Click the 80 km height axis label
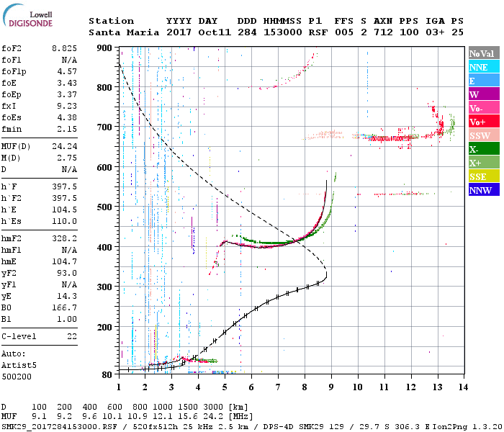The width and height of the screenshot is (504, 432). tap(107, 375)
